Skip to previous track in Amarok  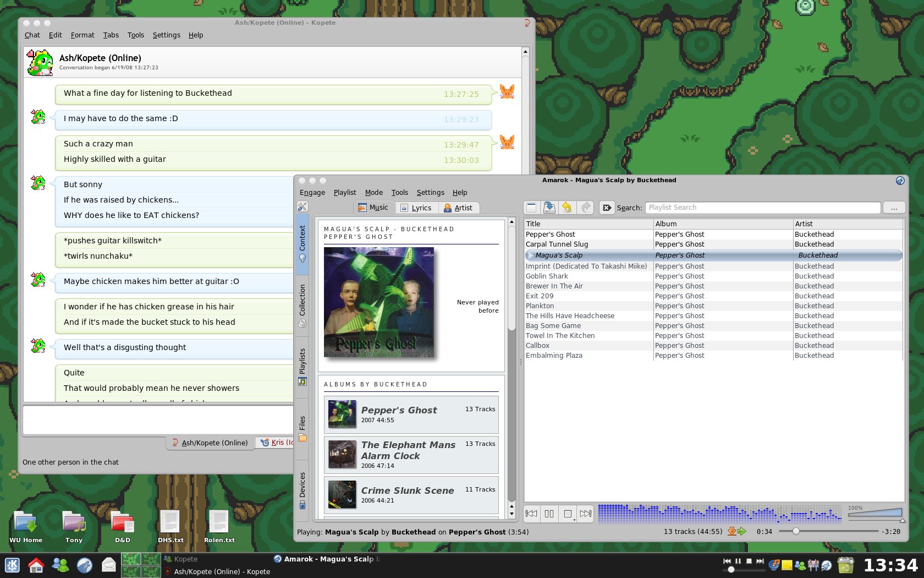pyautogui.click(x=531, y=514)
